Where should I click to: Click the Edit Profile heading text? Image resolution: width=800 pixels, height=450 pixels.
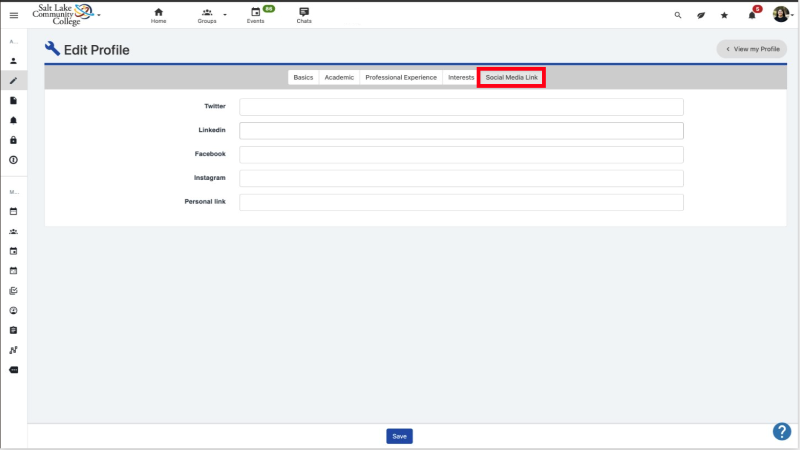coord(96,50)
